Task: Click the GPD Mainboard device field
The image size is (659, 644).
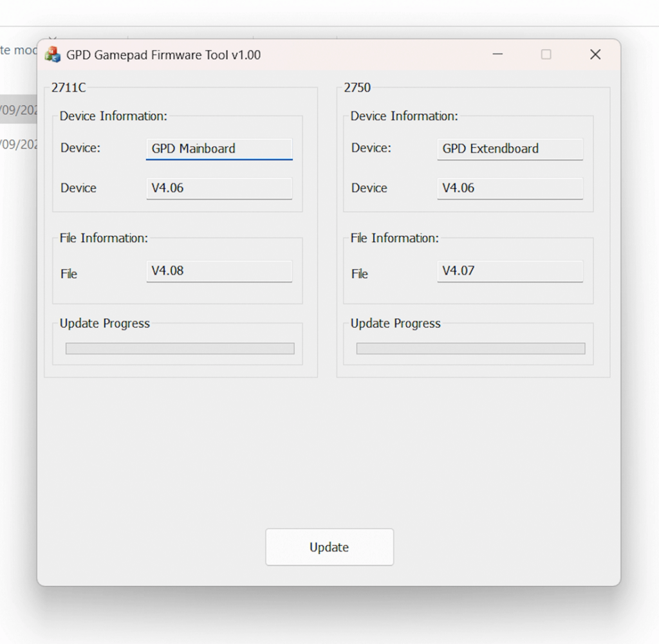Action: (219, 149)
